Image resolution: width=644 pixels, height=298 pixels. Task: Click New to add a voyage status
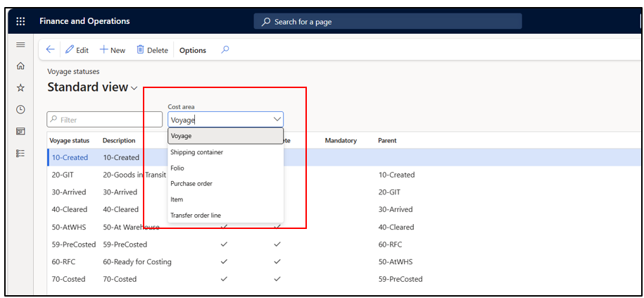tap(113, 50)
